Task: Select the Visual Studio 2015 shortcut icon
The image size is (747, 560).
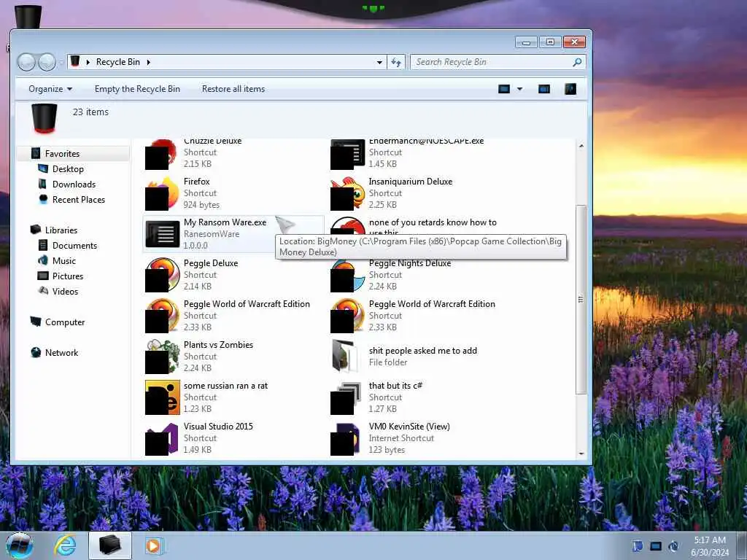Action: point(161,438)
